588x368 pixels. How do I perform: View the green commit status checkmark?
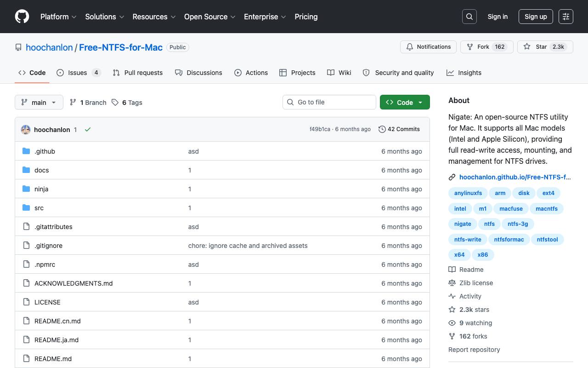click(88, 130)
